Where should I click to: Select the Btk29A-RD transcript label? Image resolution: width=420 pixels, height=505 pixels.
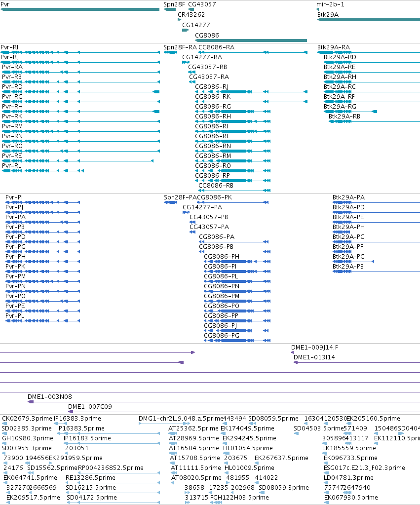tap(340, 57)
